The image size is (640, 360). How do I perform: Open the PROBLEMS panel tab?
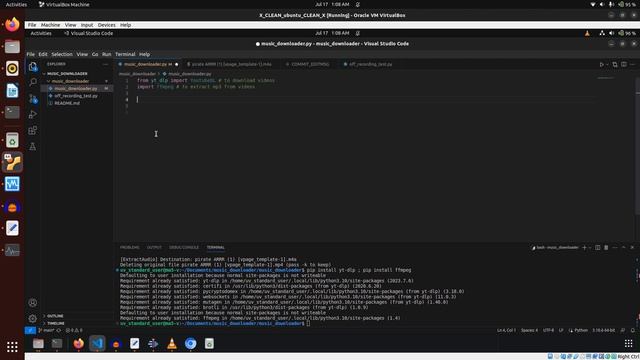129,247
